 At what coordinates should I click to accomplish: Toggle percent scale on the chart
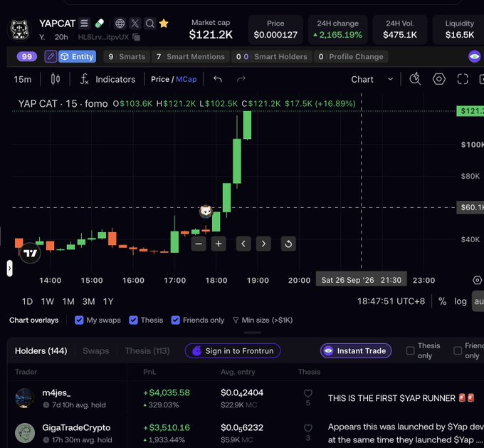[442, 301]
